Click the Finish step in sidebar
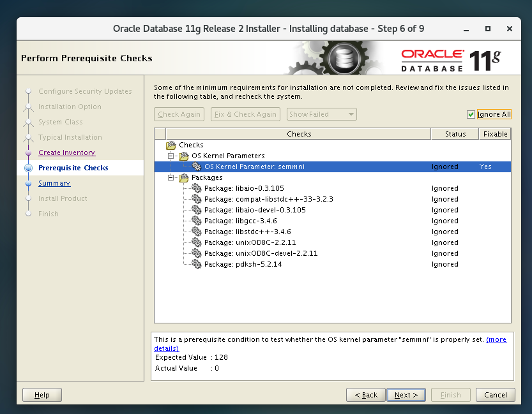This screenshot has width=532, height=414. click(x=48, y=214)
